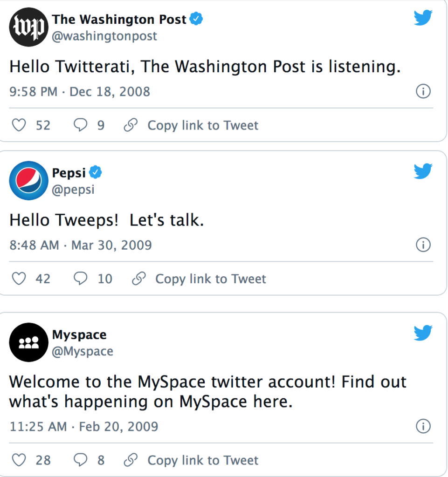Click the Twitter bird icon on the Washington Post tweet
This screenshot has height=477, width=448.
tap(423, 18)
